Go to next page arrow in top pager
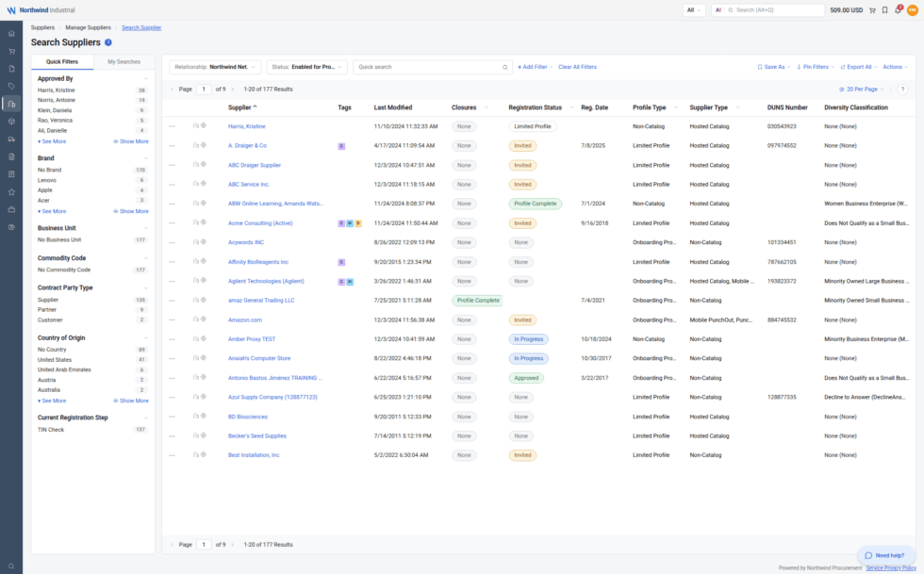The height and width of the screenshot is (574, 924). [233, 90]
